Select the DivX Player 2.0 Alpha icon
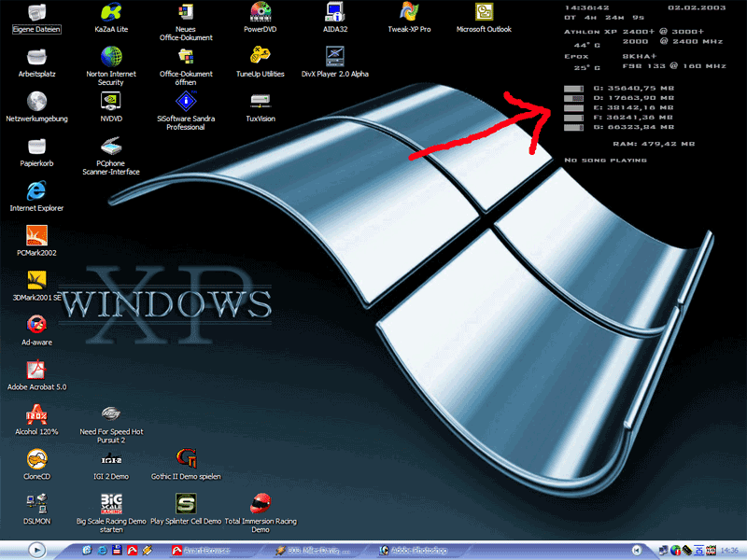This screenshot has width=747, height=560. click(335, 63)
